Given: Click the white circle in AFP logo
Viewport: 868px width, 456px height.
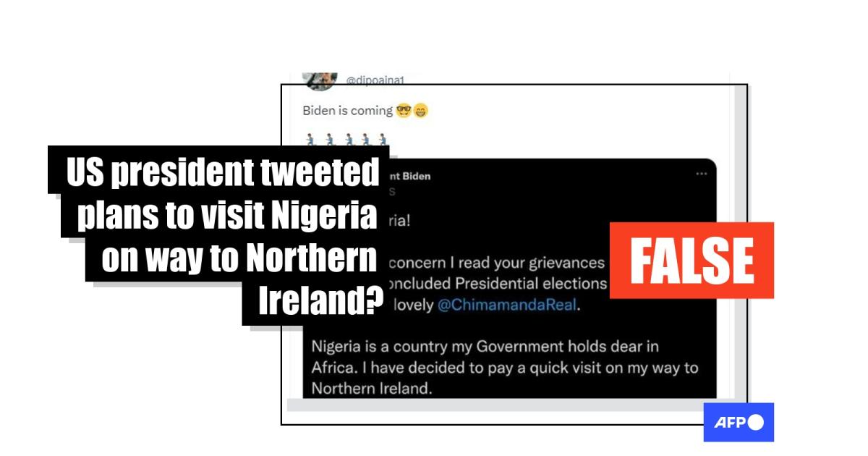Looking at the screenshot, I should click(756, 423).
